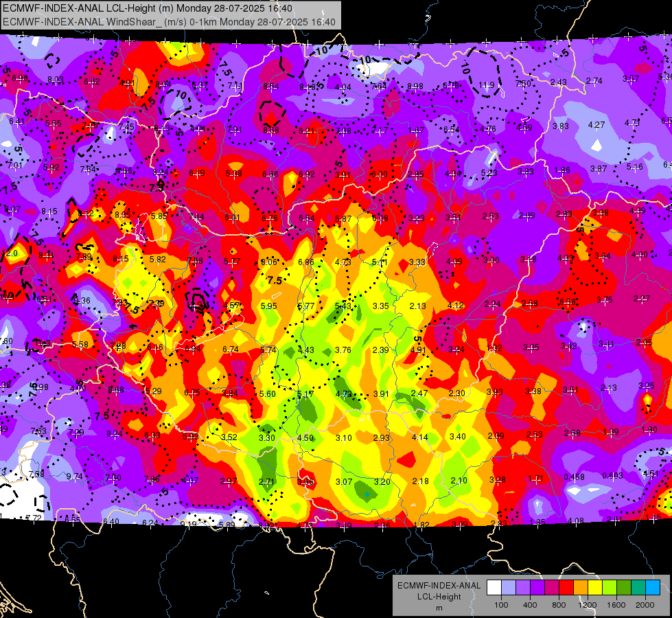
Task: Click the wind shear value 11.9
Action: (x=487, y=85)
